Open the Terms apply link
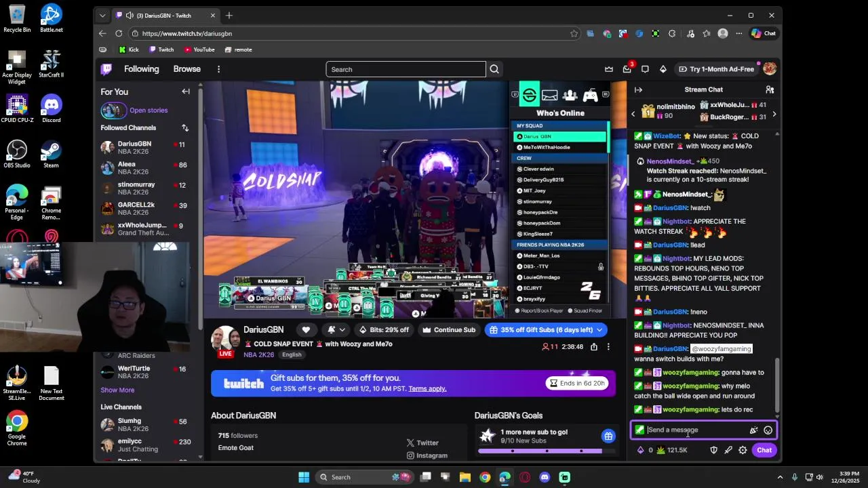The width and height of the screenshot is (868, 488). 427,388
